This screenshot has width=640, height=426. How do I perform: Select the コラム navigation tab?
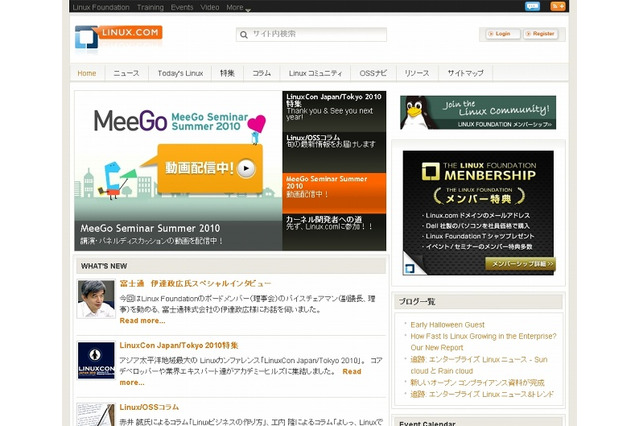pos(262,73)
